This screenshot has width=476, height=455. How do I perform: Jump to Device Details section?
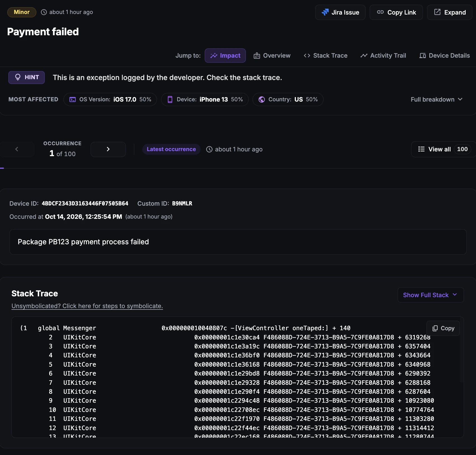tap(444, 55)
